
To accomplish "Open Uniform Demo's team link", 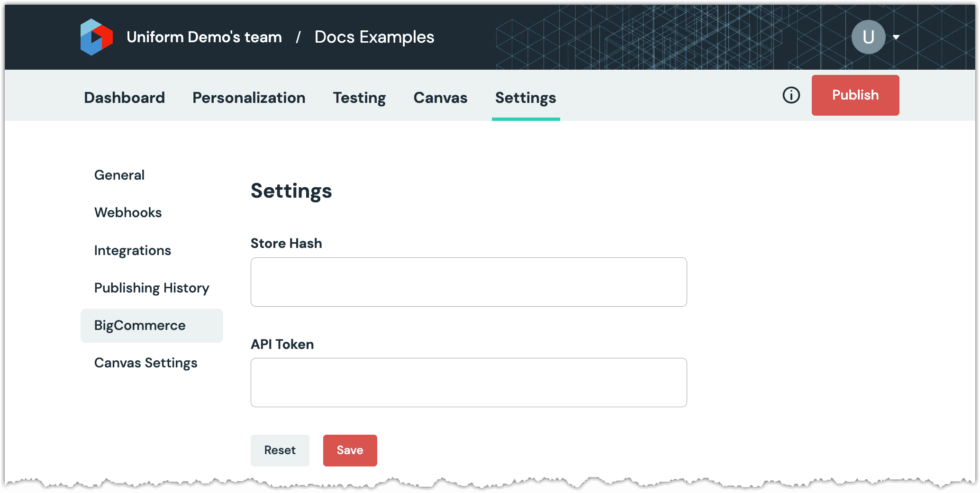I will click(204, 37).
